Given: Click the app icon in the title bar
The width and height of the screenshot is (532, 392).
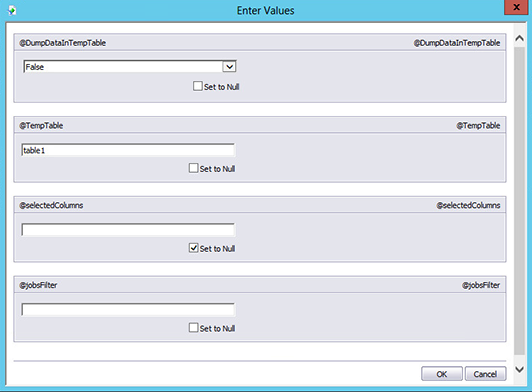Looking at the screenshot, I should [x=12, y=11].
